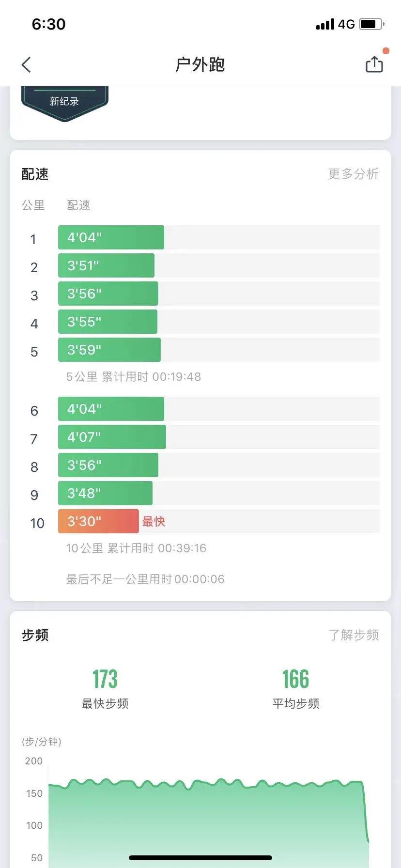Select kilometer 9 pace bar 3'48"
Viewport: 401px width, 868px height.
point(105,493)
